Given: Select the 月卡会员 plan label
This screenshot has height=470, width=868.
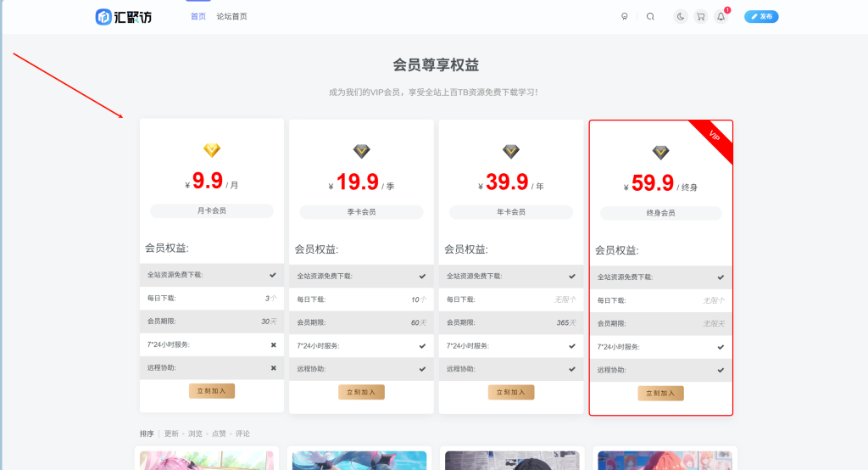Looking at the screenshot, I should (211, 210).
